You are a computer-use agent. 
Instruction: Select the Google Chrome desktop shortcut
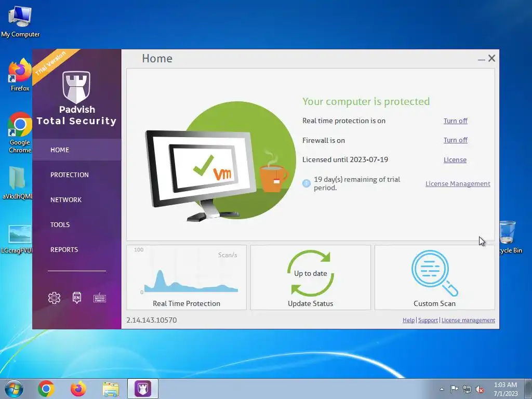[x=20, y=132]
